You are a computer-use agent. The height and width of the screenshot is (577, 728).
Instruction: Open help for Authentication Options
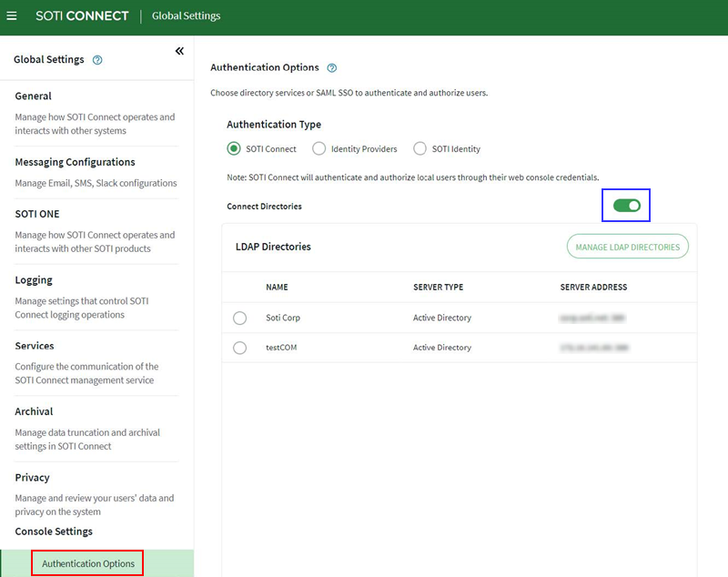click(331, 67)
